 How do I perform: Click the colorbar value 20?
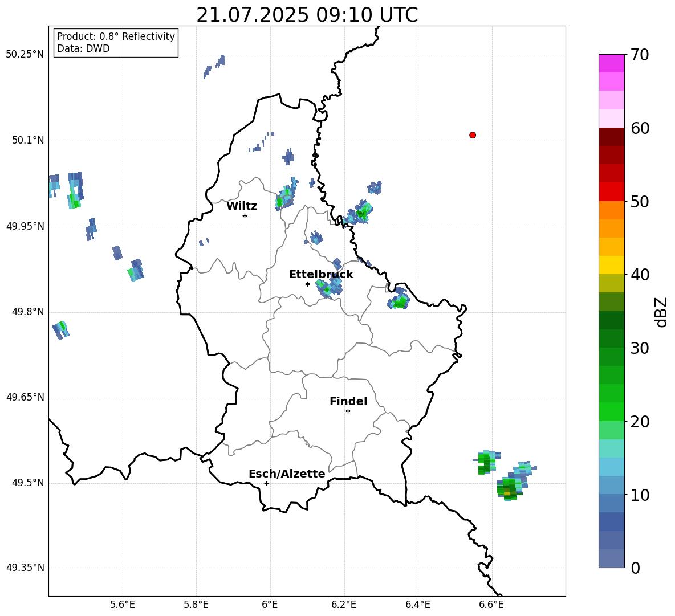pyautogui.click(x=640, y=422)
